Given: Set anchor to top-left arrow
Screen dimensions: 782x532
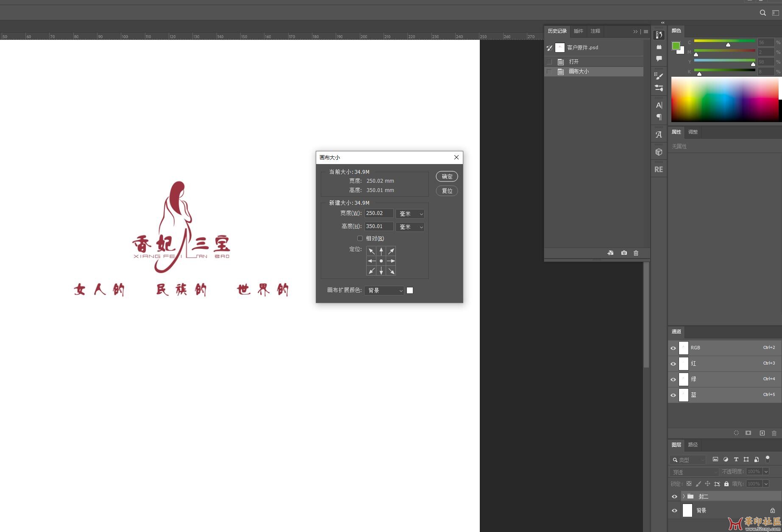Looking at the screenshot, I should coord(371,251).
